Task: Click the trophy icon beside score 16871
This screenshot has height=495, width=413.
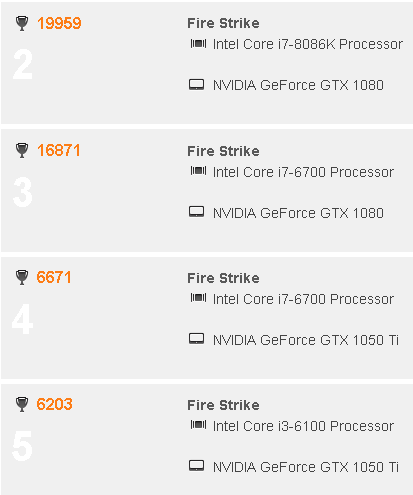Action: tap(22, 151)
